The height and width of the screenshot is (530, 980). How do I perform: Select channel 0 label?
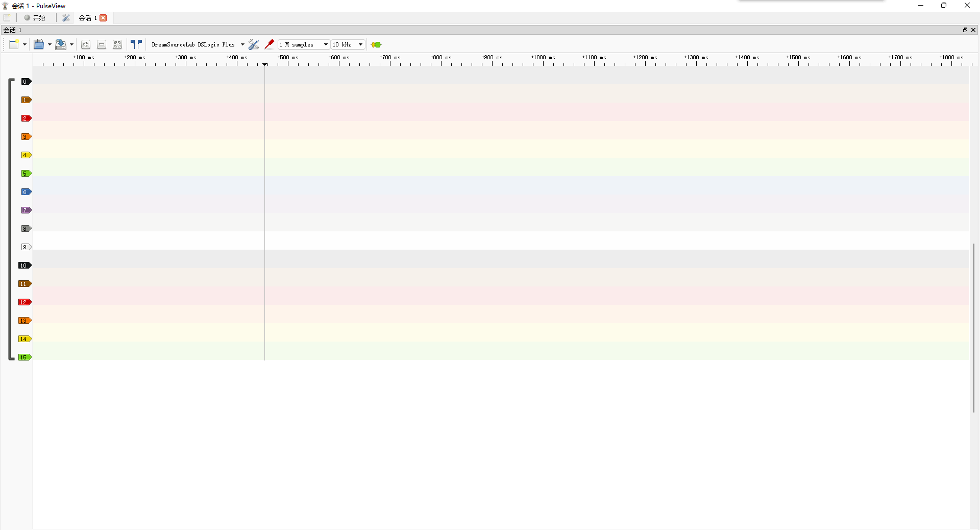pos(26,82)
